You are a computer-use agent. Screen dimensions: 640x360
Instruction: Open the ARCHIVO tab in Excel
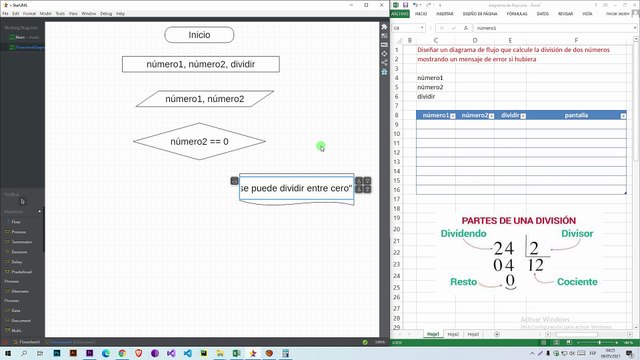tap(400, 14)
